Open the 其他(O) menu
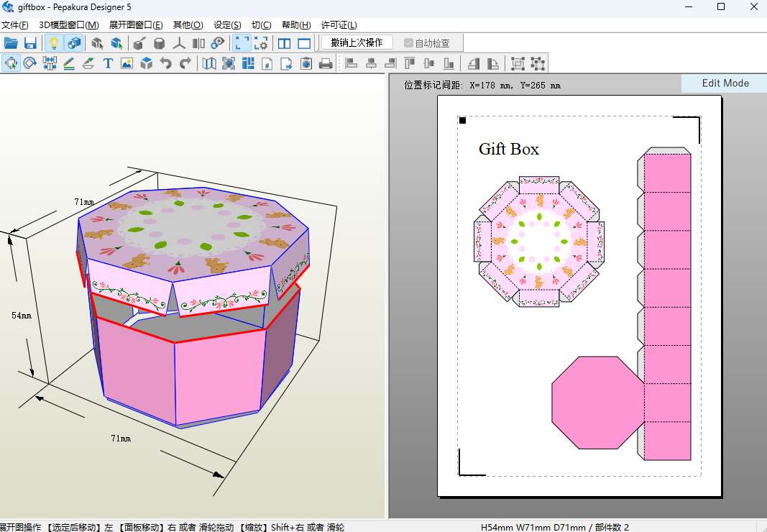The image size is (767, 532). tap(188, 25)
